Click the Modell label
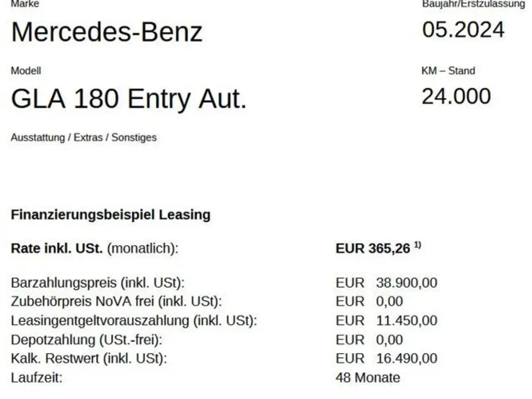This screenshot has height=399, width=532. coord(26,71)
